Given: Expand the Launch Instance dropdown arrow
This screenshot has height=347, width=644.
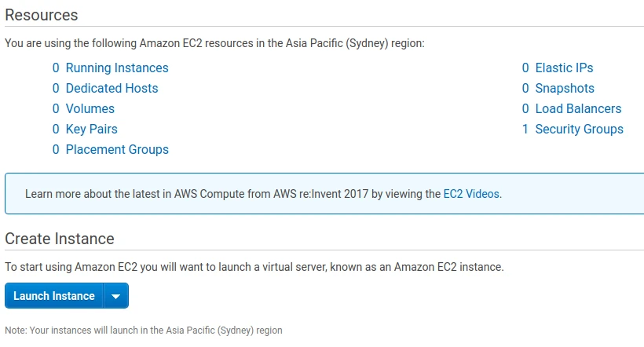Looking at the screenshot, I should click(116, 296).
